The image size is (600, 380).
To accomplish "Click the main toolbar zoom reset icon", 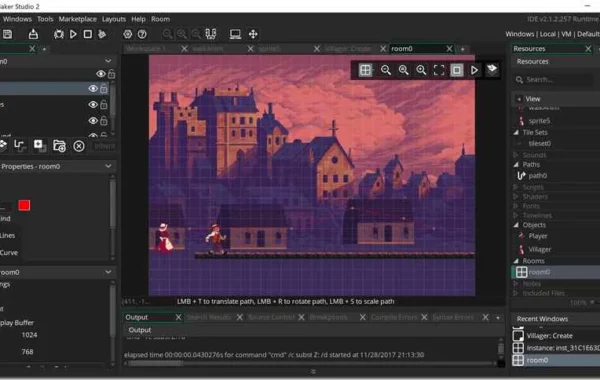I will click(x=182, y=34).
